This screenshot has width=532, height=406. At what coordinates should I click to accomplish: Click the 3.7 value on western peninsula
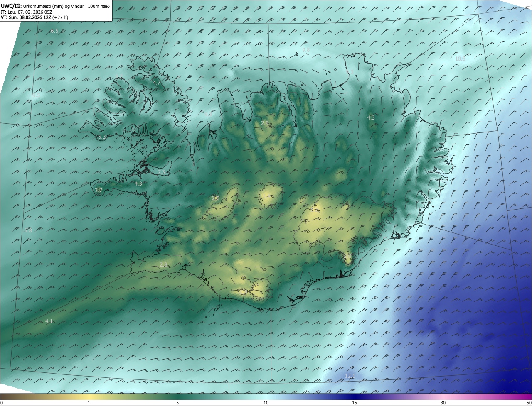point(99,190)
